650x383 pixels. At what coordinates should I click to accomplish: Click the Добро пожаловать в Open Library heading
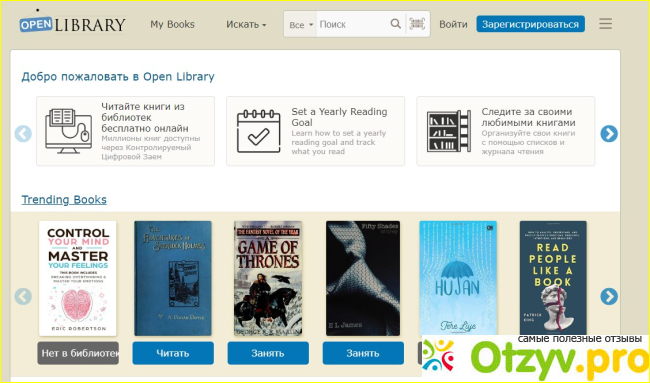[x=118, y=77]
